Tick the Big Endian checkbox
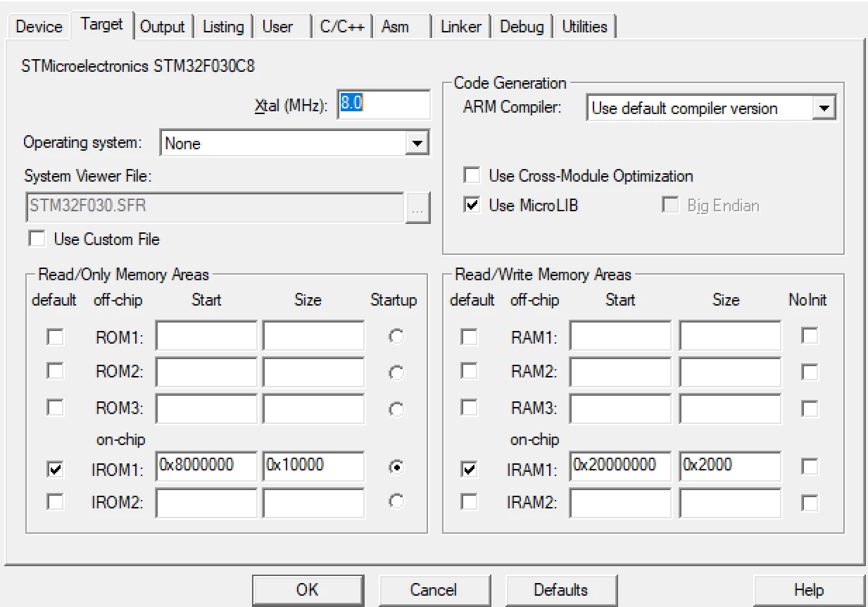Image resolution: width=868 pixels, height=607 pixels. [x=669, y=206]
